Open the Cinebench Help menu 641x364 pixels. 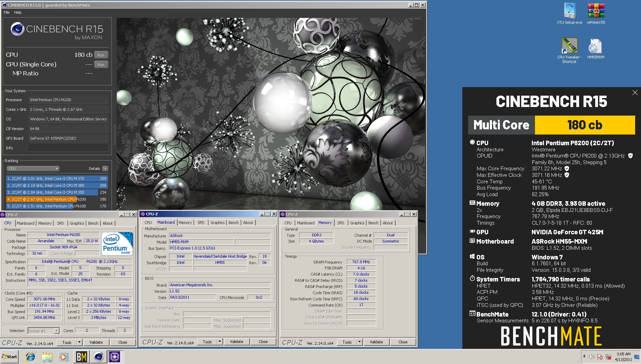pyautogui.click(x=18, y=12)
